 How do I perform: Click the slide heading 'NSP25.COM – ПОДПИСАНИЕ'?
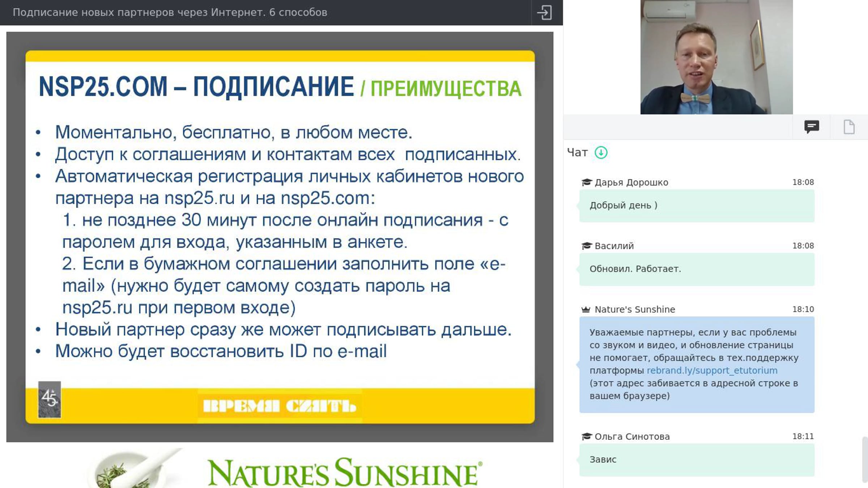coord(196,87)
